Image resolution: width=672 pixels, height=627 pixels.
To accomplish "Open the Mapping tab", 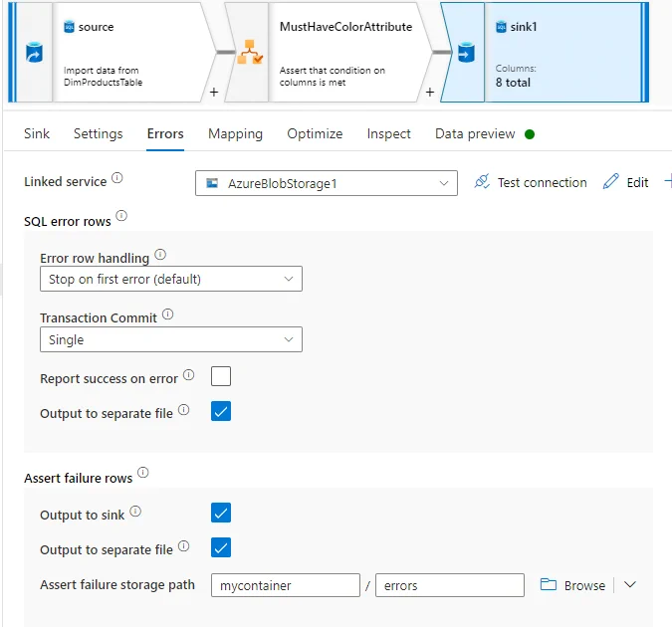I will point(235,133).
